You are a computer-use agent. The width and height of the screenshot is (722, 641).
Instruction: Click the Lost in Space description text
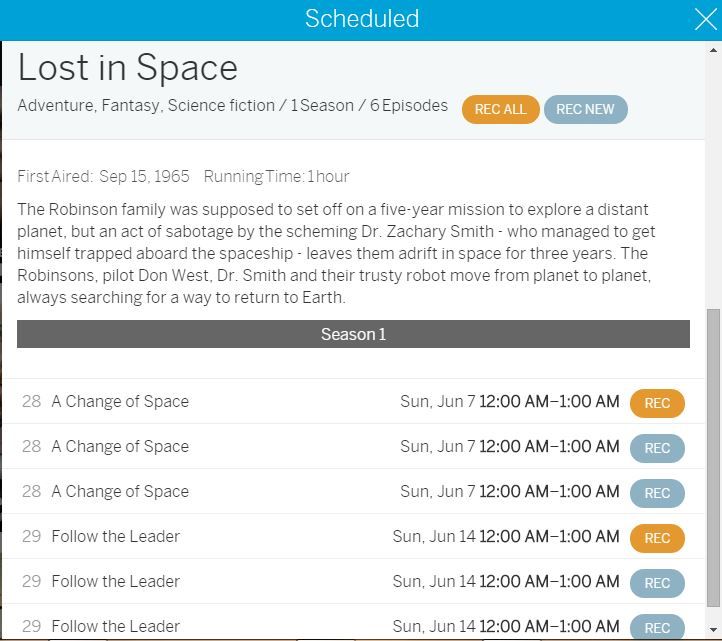[x=336, y=253]
